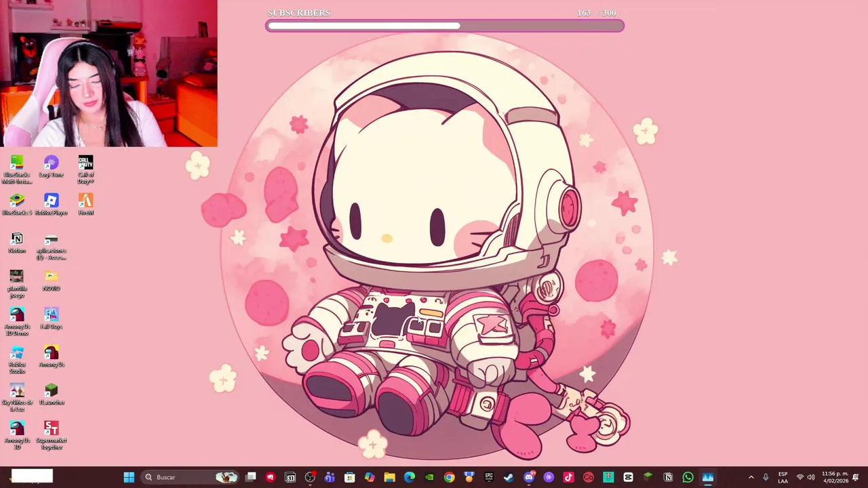Launch the Call of Duty desktop shortcut
Image resolution: width=868 pixels, height=488 pixels.
click(85, 170)
